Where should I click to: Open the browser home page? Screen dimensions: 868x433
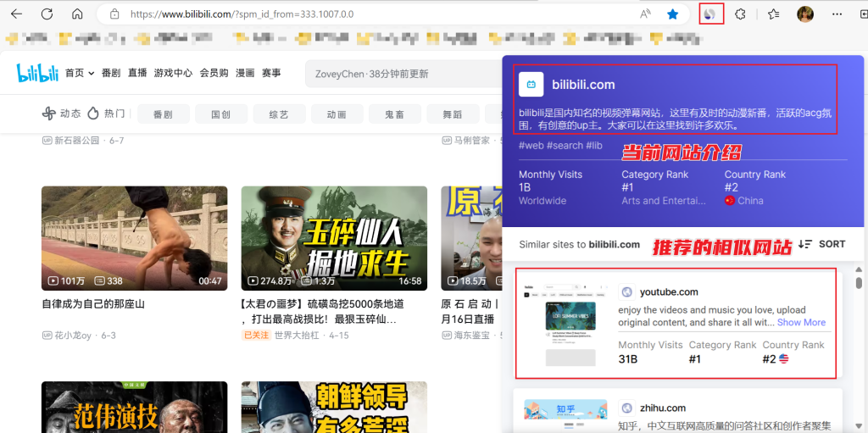(77, 14)
